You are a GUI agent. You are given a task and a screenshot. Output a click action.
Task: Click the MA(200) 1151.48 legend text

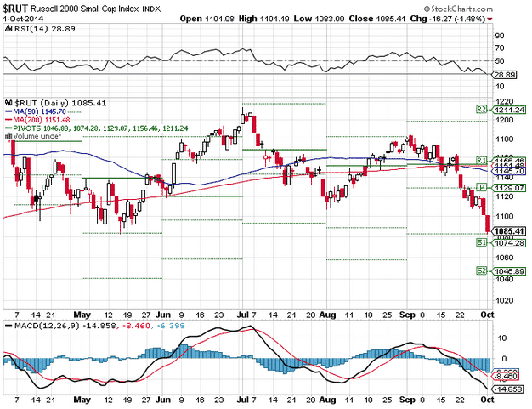tap(42, 120)
